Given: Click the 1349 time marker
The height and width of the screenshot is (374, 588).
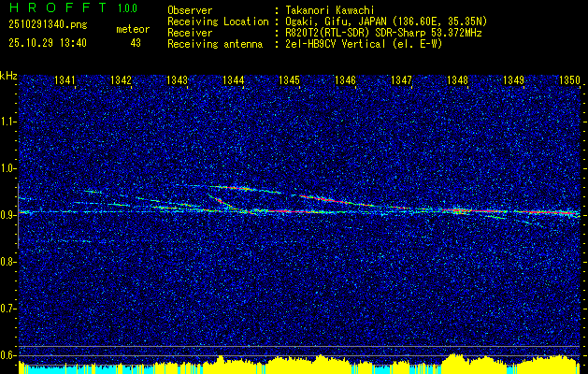Looking at the screenshot, I should (514, 80).
